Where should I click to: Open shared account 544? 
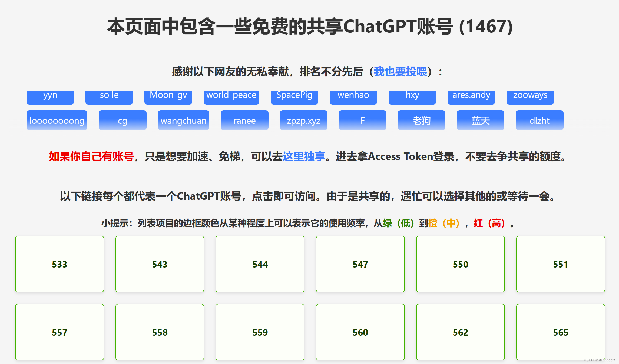click(x=260, y=264)
